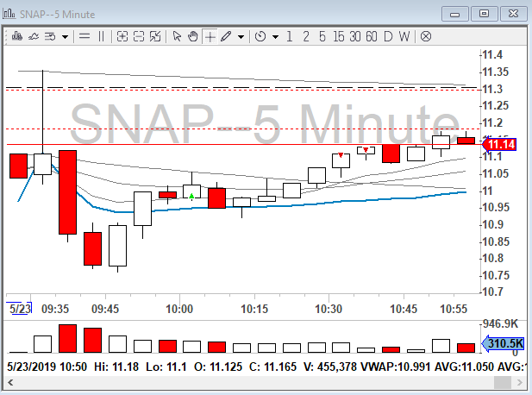
Task: Select the pencil drawing tool
Action: pos(226,36)
